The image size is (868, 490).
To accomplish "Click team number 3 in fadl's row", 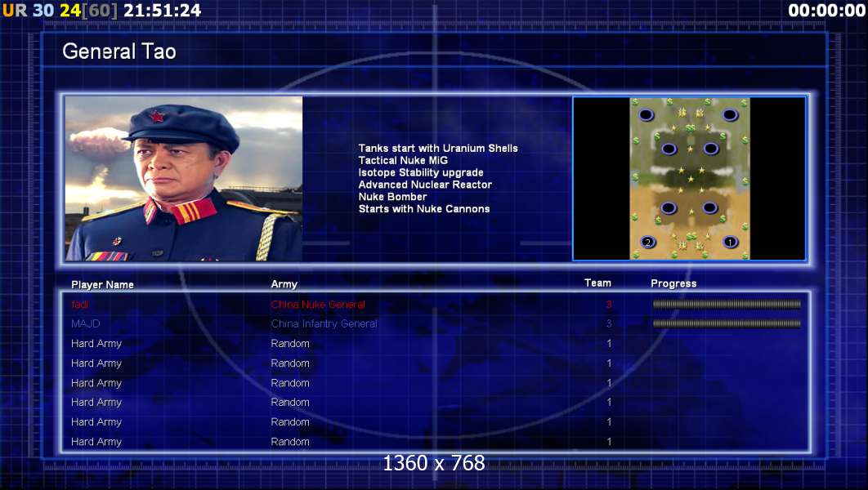I will click(x=609, y=304).
